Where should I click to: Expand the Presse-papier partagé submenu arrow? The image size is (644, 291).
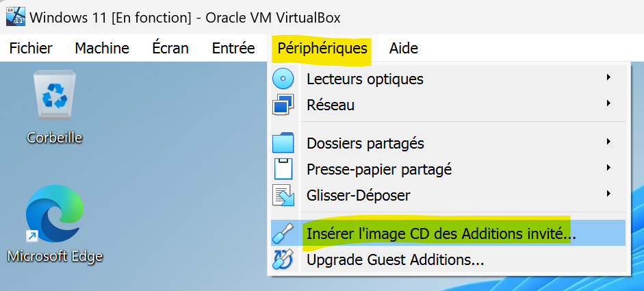[x=608, y=167]
